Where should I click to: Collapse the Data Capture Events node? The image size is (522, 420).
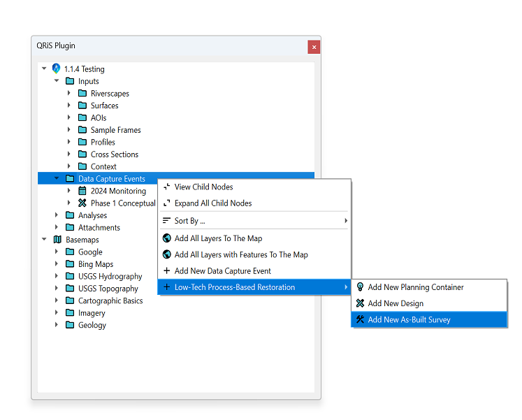coord(57,178)
